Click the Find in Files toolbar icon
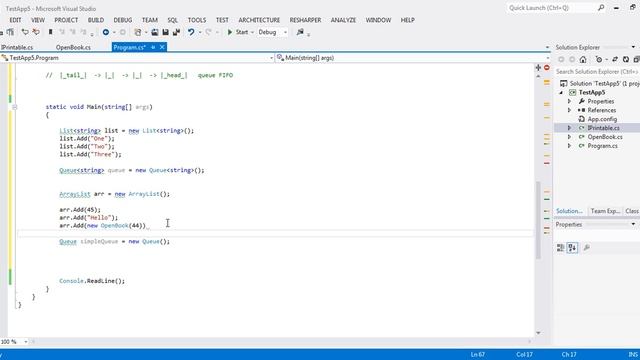This screenshot has height=360, width=640. pyautogui.click(x=300, y=32)
